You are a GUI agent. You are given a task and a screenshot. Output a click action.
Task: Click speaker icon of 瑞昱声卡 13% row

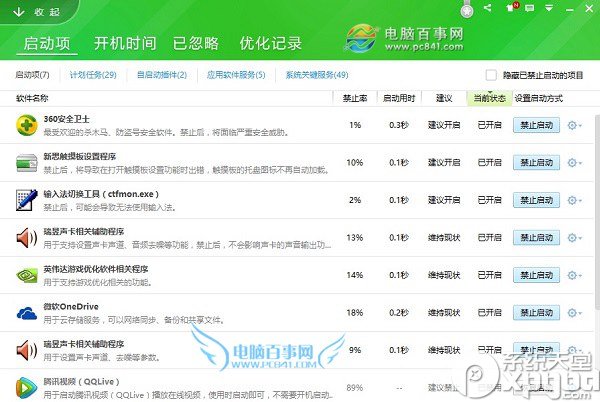click(27, 238)
